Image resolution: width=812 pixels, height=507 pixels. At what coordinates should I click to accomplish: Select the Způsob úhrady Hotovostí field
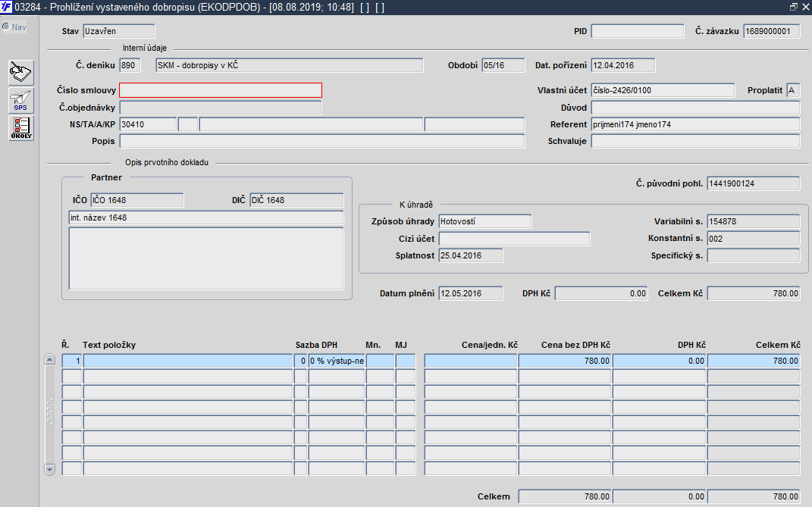click(x=484, y=221)
